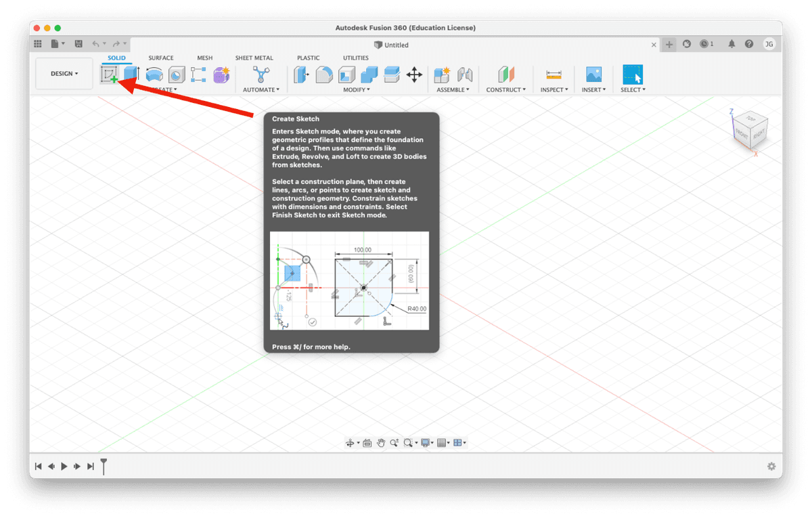The height and width of the screenshot is (518, 812).
Task: Add a new design tab with plus
Action: (669, 45)
